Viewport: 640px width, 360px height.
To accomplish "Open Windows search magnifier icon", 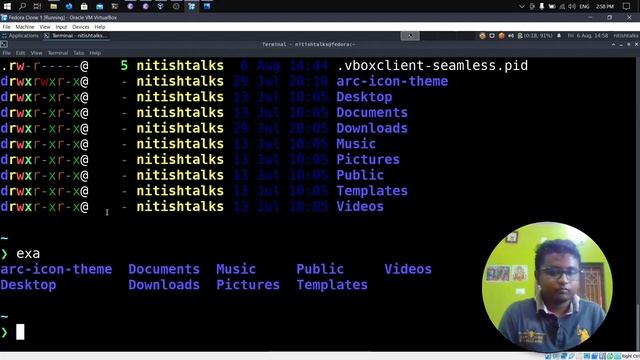I will pyautogui.click(x=22, y=6).
